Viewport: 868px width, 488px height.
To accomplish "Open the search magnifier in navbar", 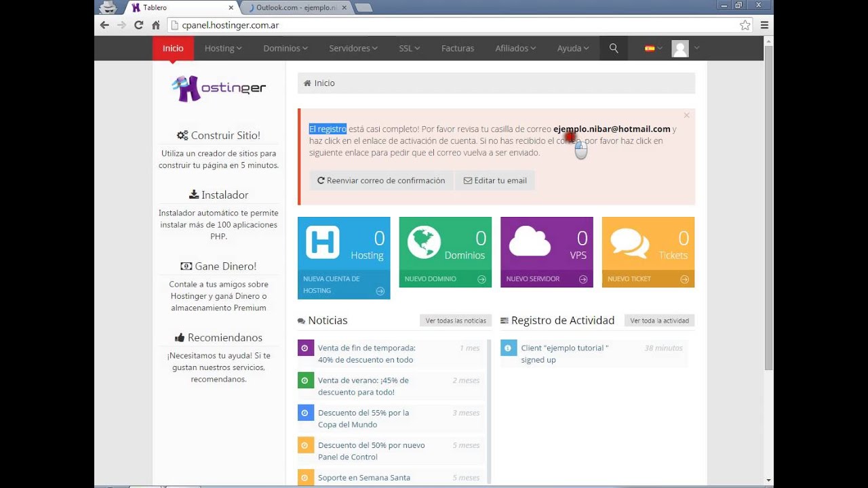I will 614,48.
